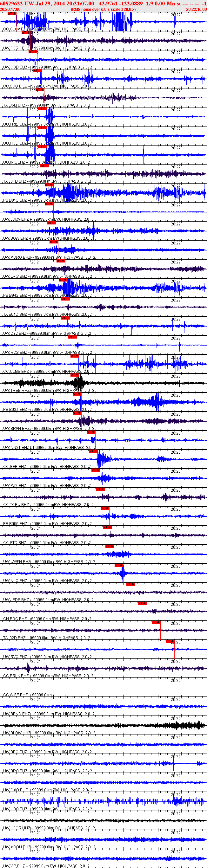207x868 pixels.
Task: Select the red pick marker on UW NLO trace
Action: click(x=118, y=565)
